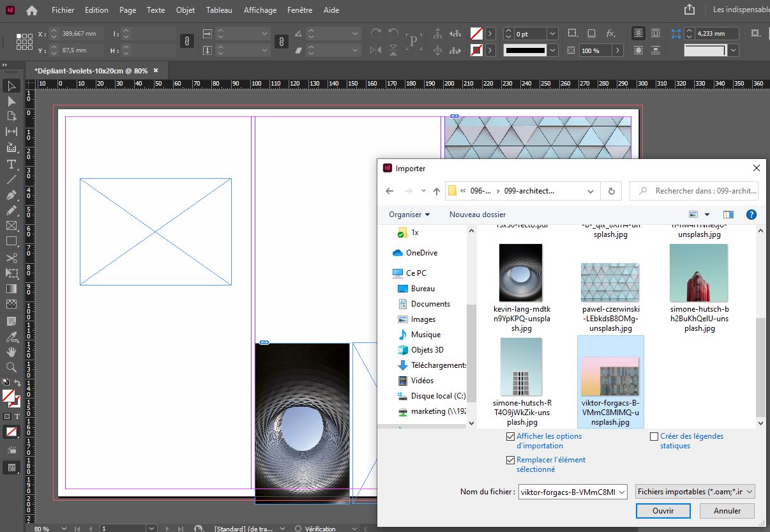Click the InDesign Home icon
Image resolution: width=770 pixels, height=532 pixels.
click(31, 10)
